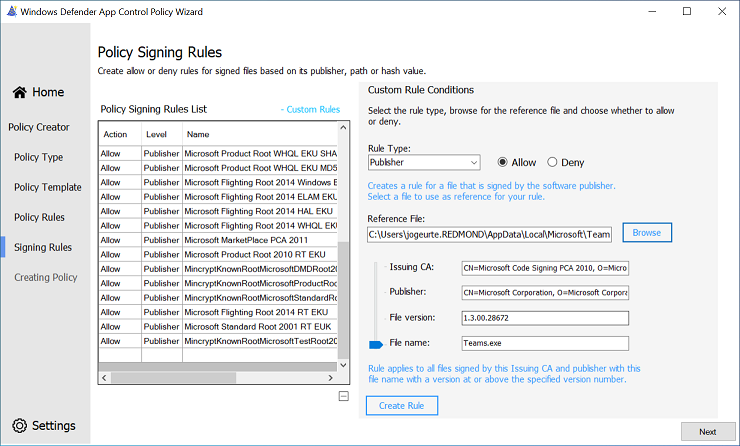Click the Home icon in sidebar

coord(20,92)
